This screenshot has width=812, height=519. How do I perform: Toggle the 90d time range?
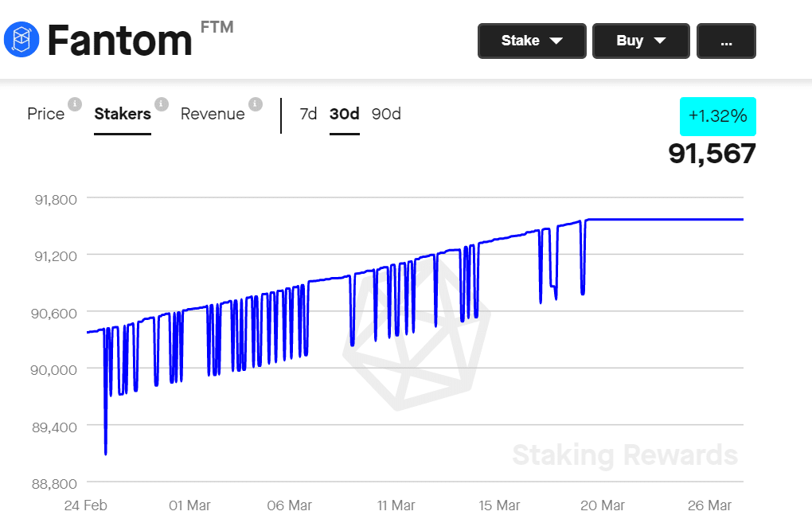(385, 114)
